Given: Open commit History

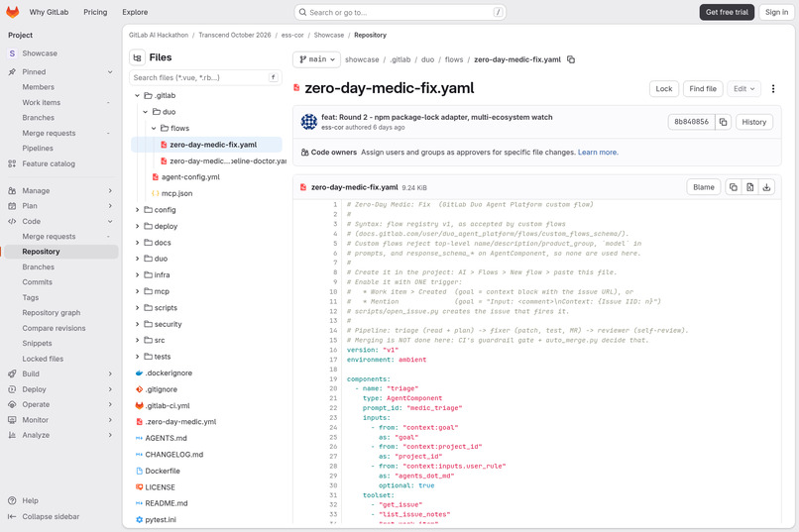Looking at the screenshot, I should pyautogui.click(x=754, y=122).
